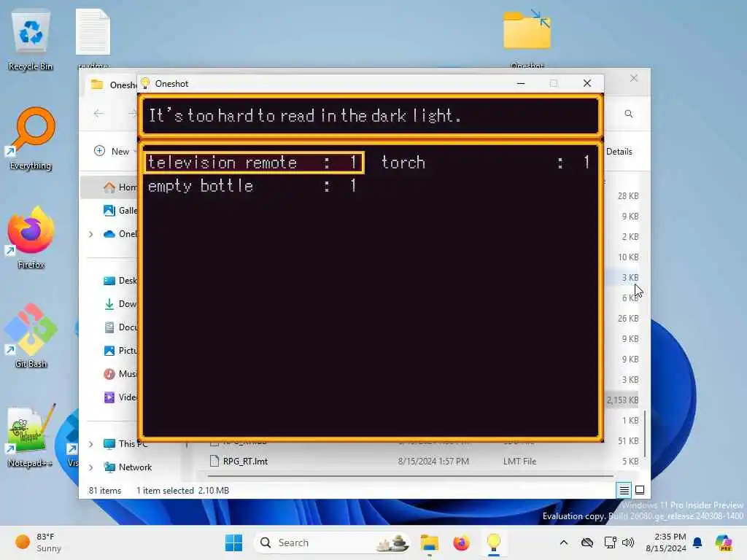Select empty bottle item in Oneshot inventory

click(x=252, y=186)
